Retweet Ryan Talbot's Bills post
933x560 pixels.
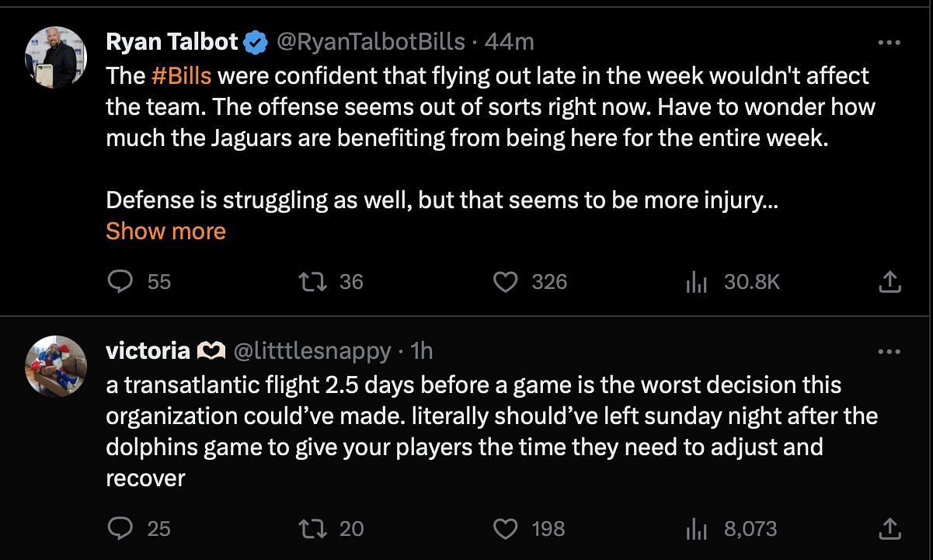point(312,281)
